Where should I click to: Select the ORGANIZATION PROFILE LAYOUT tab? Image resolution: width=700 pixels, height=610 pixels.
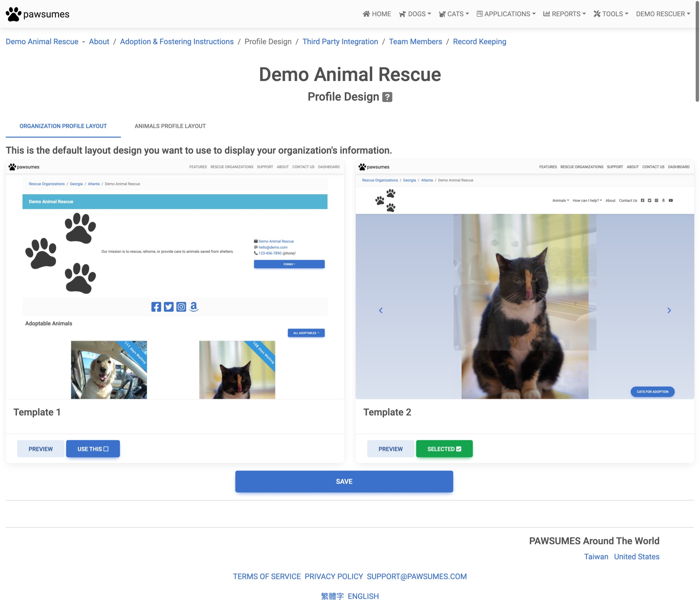click(x=63, y=125)
